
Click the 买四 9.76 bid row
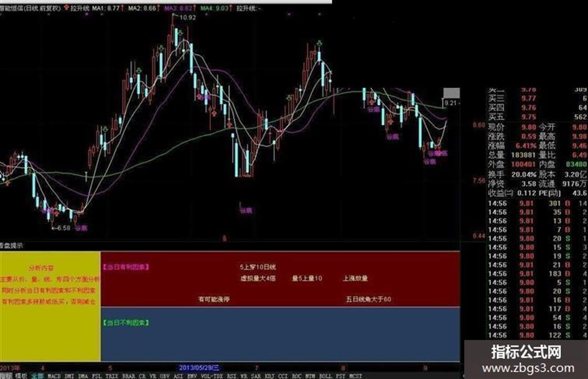click(538, 108)
